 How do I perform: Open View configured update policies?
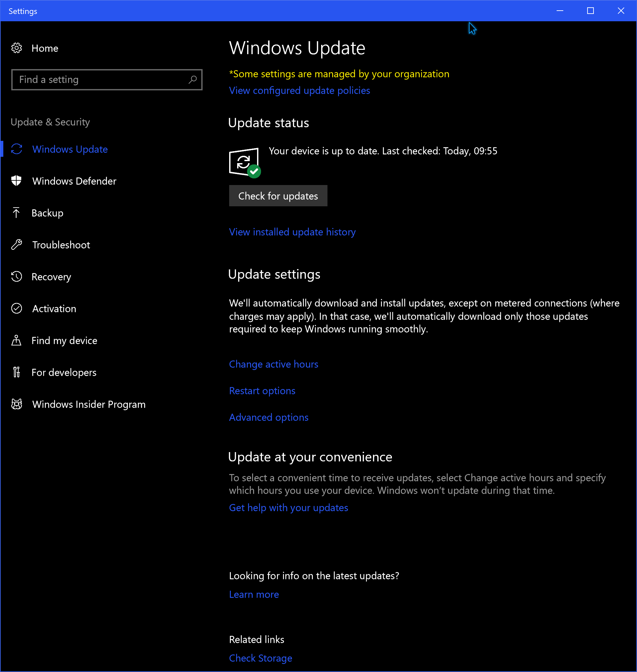[x=299, y=90]
